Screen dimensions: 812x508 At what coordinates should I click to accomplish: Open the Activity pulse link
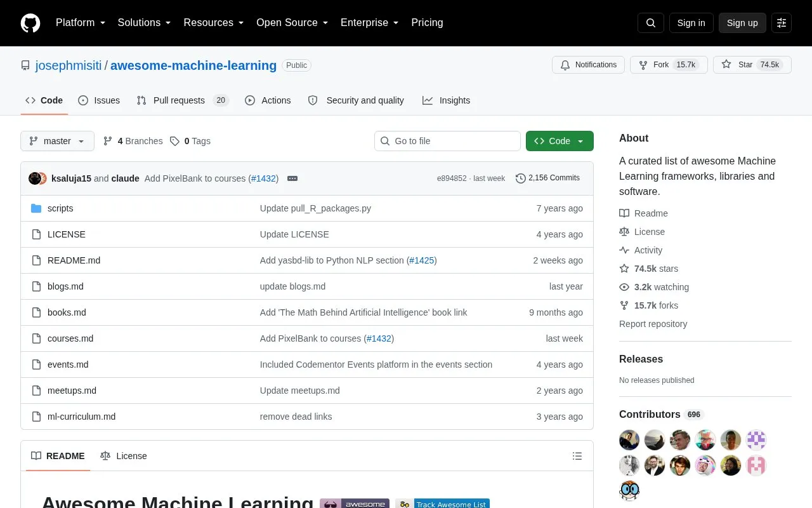pyautogui.click(x=641, y=250)
